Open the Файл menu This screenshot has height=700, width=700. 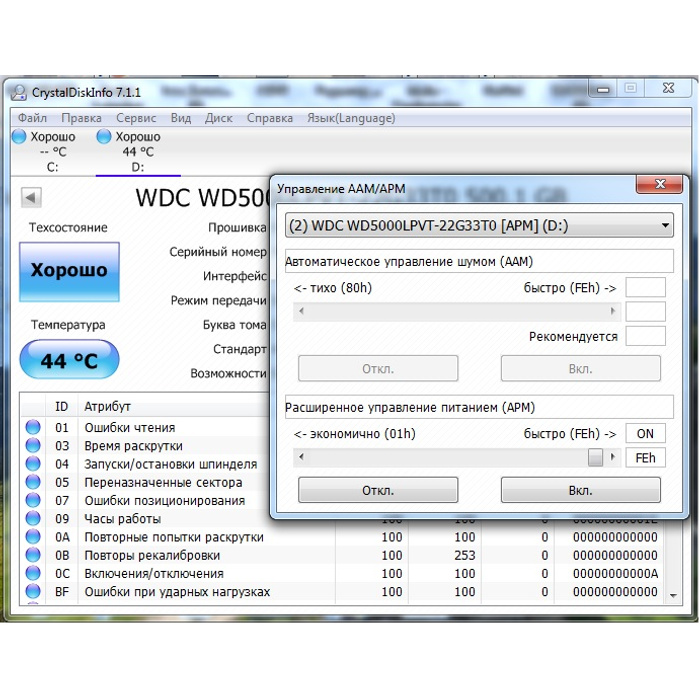click(x=32, y=118)
